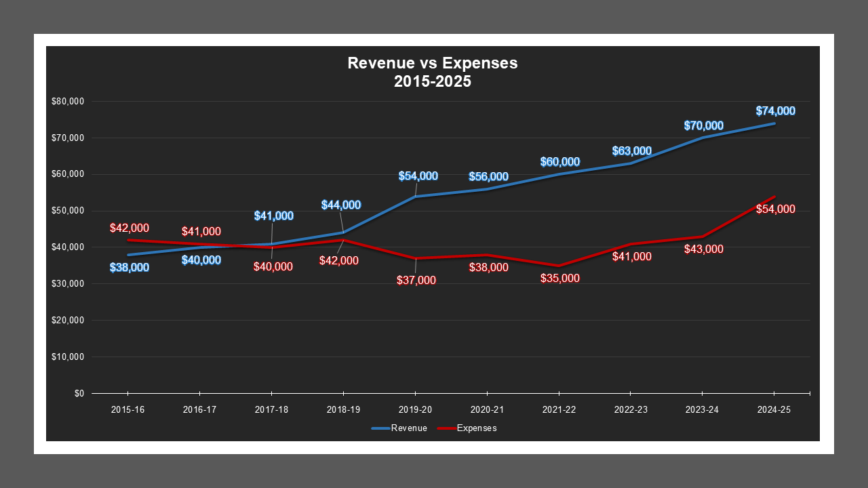Select the red Expenses legend marker

click(x=446, y=428)
